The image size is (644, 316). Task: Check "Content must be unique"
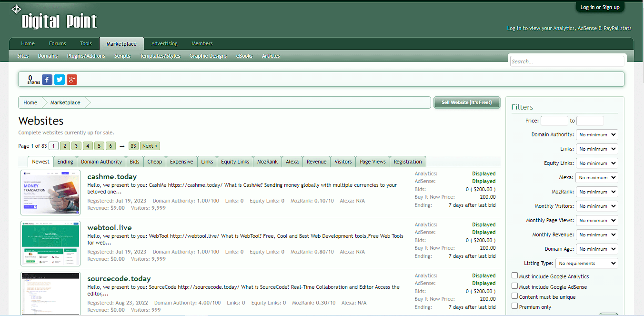pyautogui.click(x=514, y=296)
